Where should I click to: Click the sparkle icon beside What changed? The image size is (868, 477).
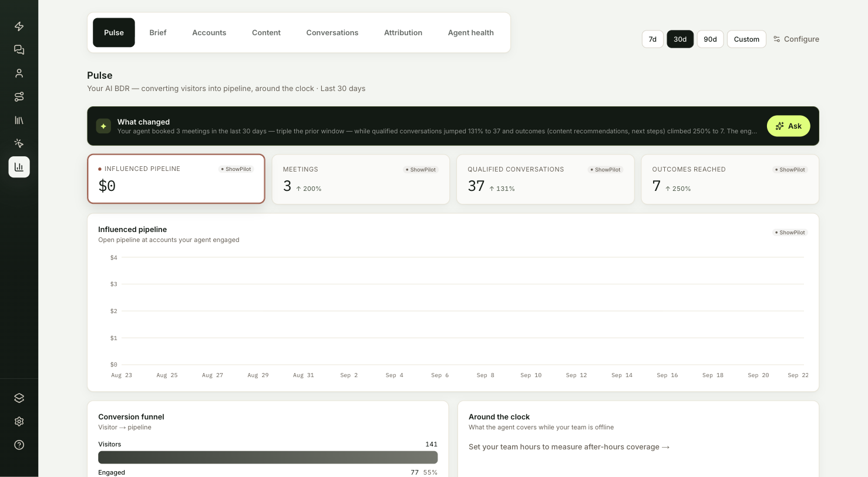[103, 126]
